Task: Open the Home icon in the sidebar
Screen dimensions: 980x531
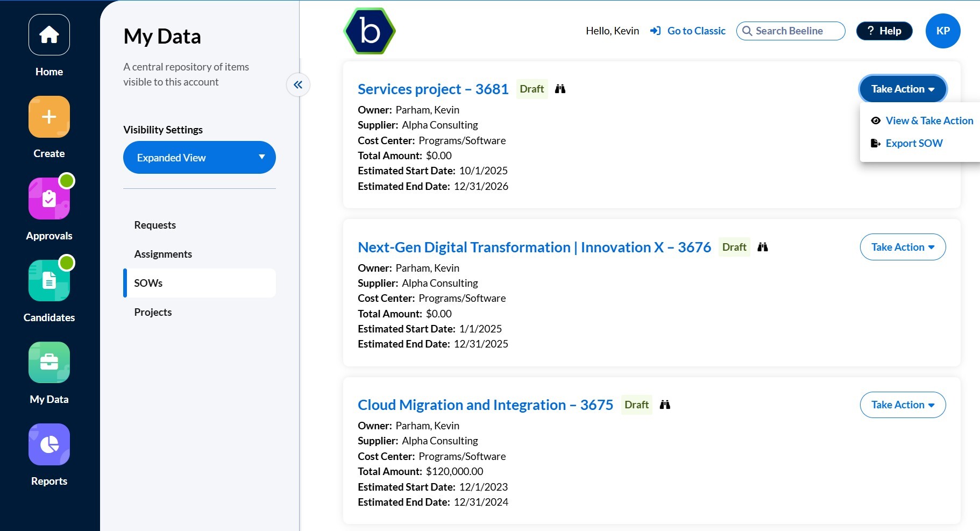Action: pyautogui.click(x=49, y=35)
